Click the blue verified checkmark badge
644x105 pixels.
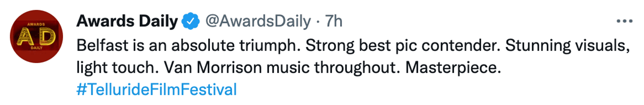coord(191,21)
